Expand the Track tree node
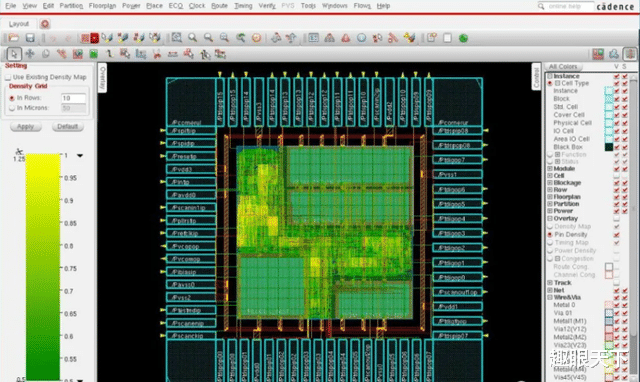The height and width of the screenshot is (382, 640). tap(550, 282)
